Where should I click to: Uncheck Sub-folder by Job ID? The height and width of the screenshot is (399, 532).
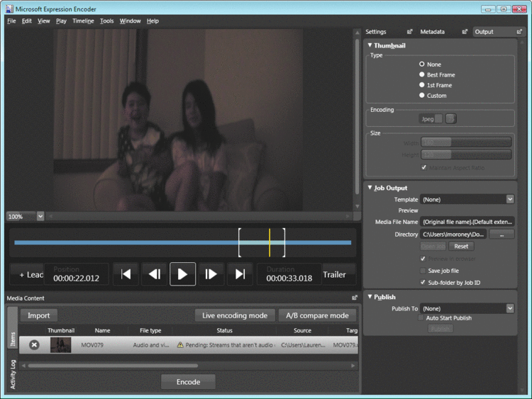(x=423, y=282)
